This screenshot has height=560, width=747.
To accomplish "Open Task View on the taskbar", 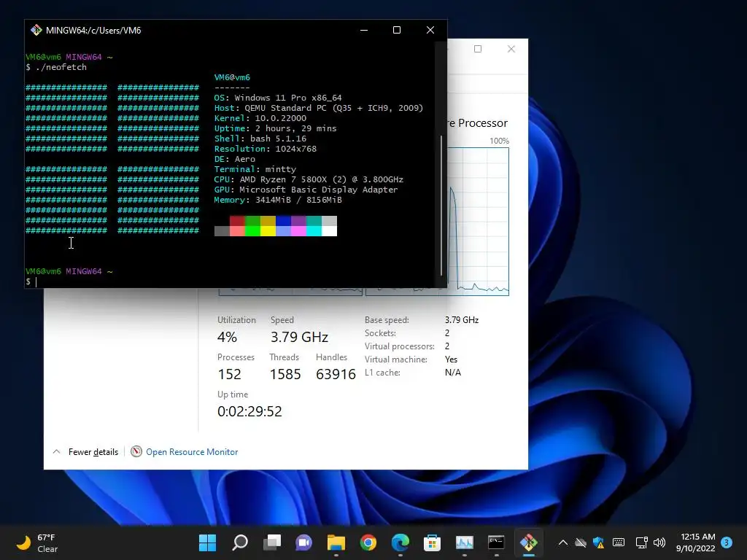I will pyautogui.click(x=272, y=542).
